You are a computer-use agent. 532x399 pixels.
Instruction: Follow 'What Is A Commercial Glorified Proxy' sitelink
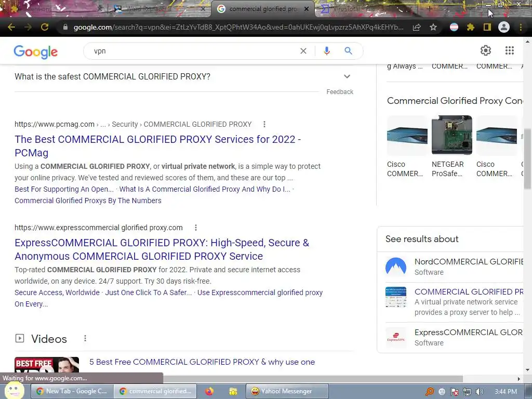[x=205, y=189]
